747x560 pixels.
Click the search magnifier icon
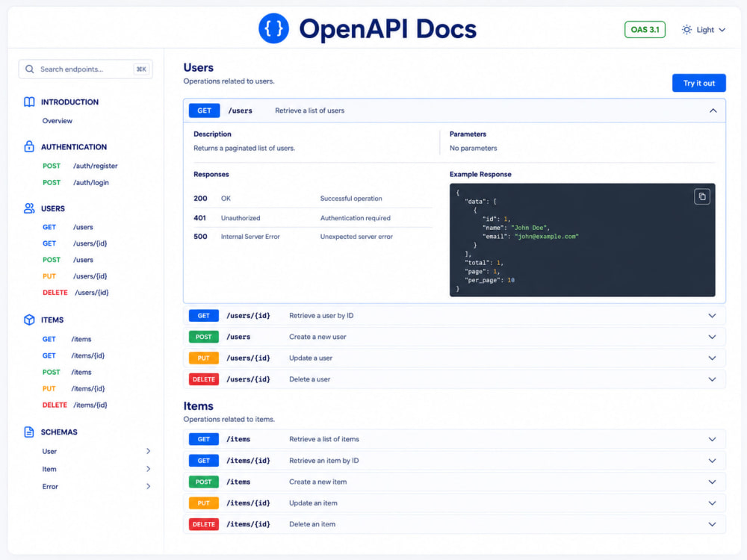pos(30,69)
